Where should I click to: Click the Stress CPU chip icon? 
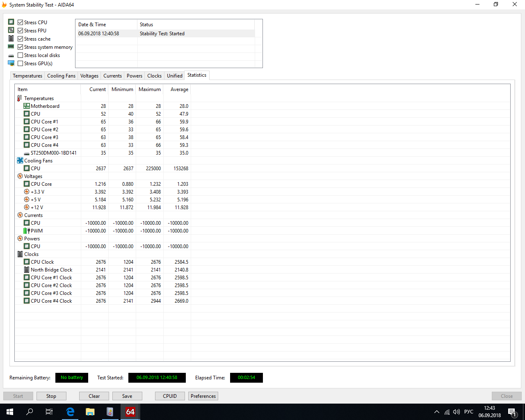point(11,22)
